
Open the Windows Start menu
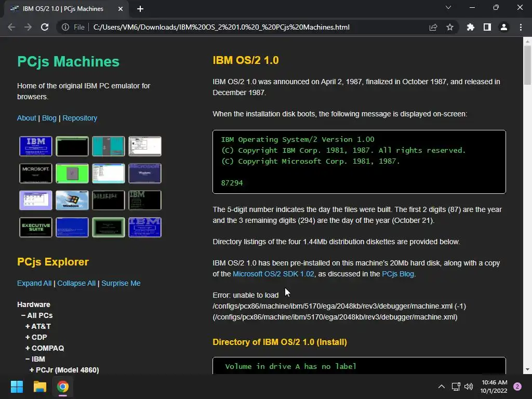coord(17,387)
